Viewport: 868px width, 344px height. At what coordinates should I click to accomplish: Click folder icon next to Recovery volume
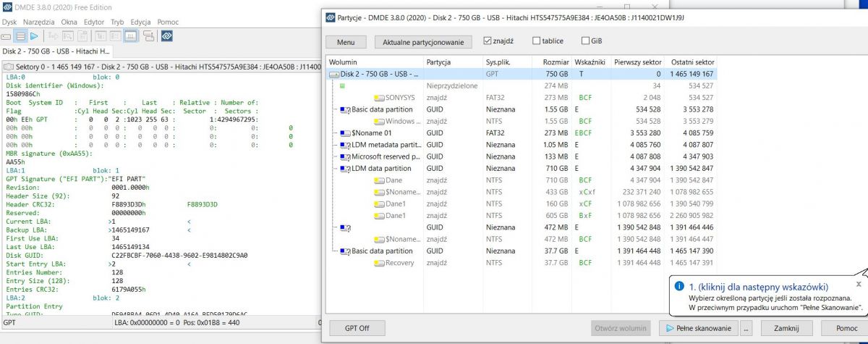[378, 263]
